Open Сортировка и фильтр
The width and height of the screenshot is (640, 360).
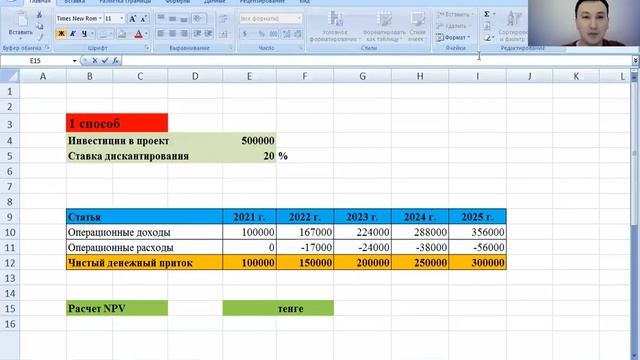pos(513,27)
